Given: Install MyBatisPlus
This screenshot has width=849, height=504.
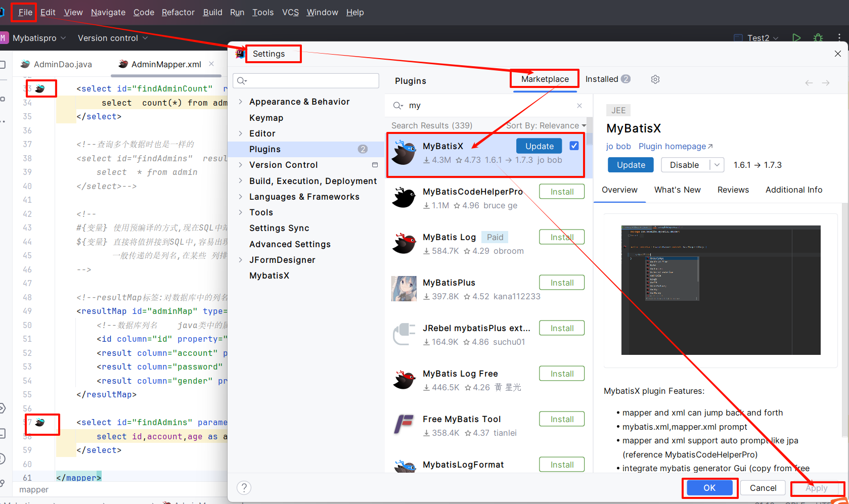Looking at the screenshot, I should click(x=562, y=283).
